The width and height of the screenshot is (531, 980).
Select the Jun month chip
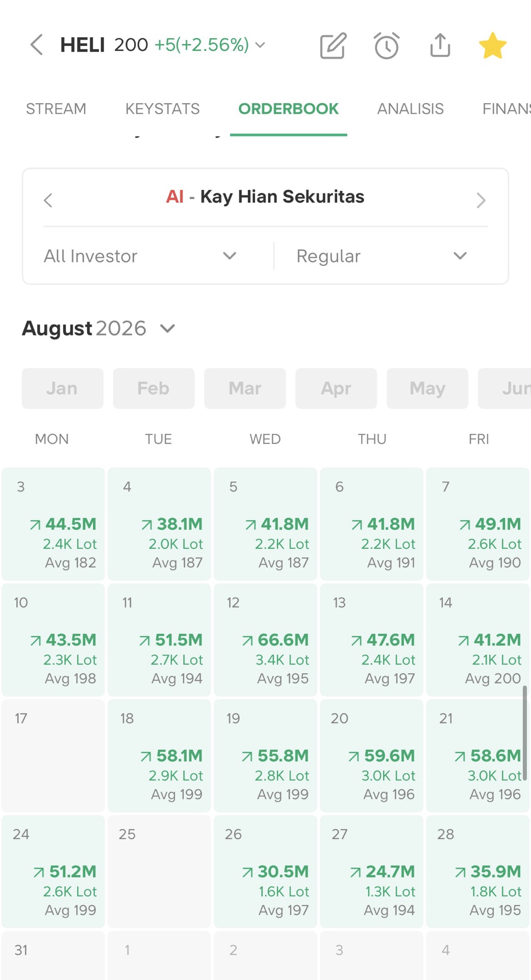coord(504,388)
